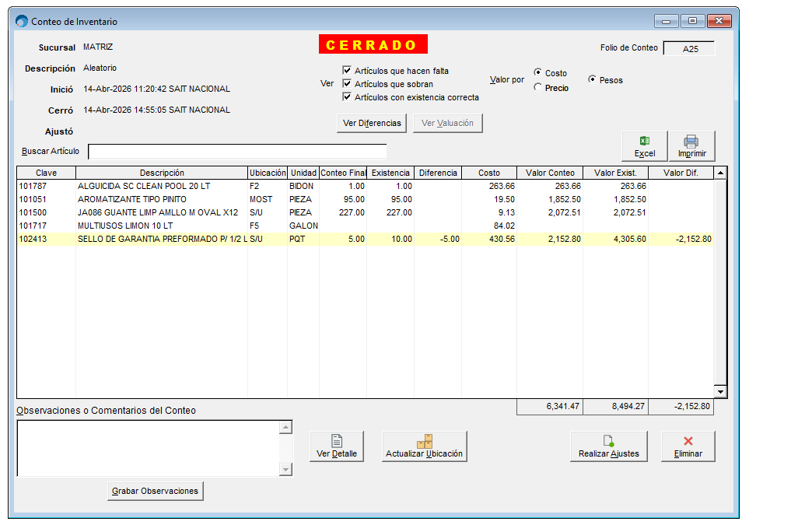Viewport: 812px width, 525px height.
Task: Toggle Artículos que sobran checkbox
Action: coord(347,84)
